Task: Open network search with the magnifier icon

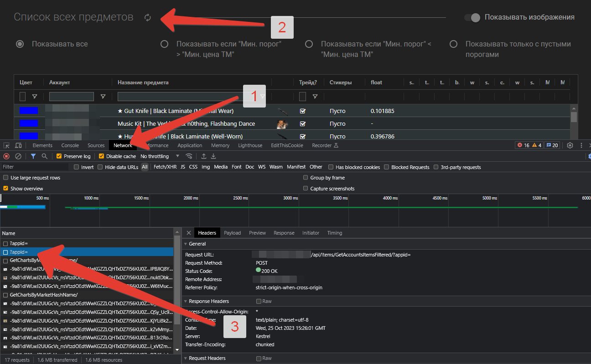Action: (45, 156)
